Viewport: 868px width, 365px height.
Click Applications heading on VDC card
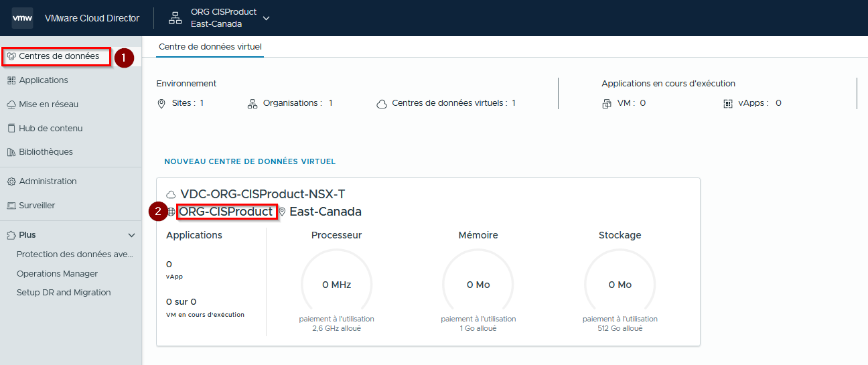click(194, 235)
